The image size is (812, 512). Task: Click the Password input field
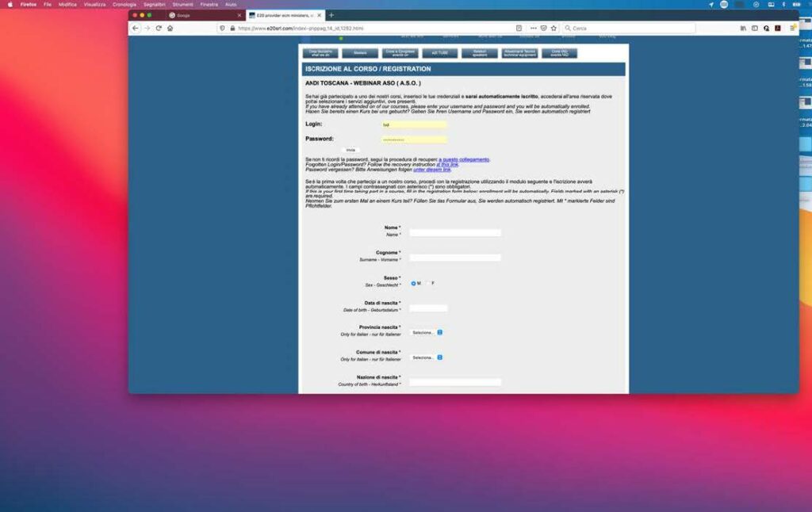(414, 139)
